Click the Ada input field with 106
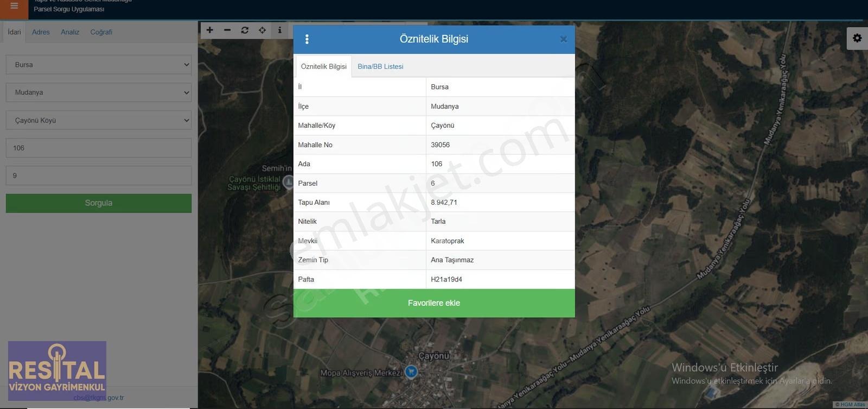868x409 pixels. [x=99, y=148]
